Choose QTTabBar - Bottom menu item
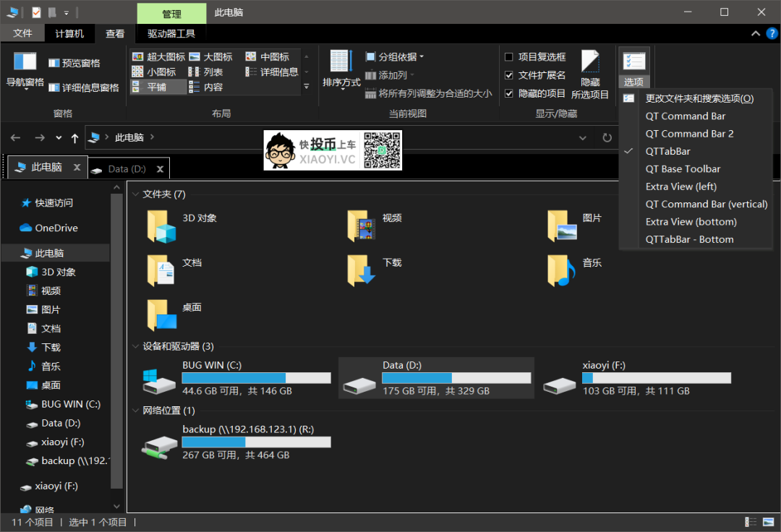This screenshot has height=532, width=781. (x=696, y=239)
